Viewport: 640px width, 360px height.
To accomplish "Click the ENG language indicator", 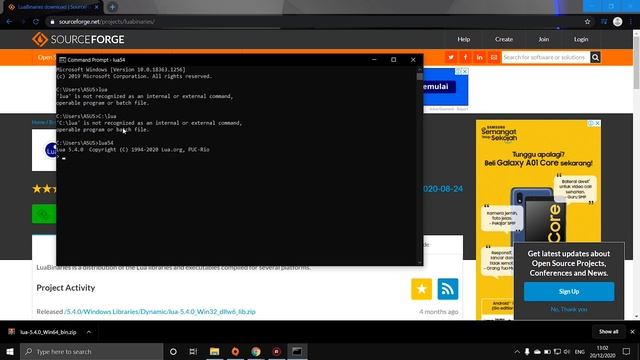I will 580,351.
